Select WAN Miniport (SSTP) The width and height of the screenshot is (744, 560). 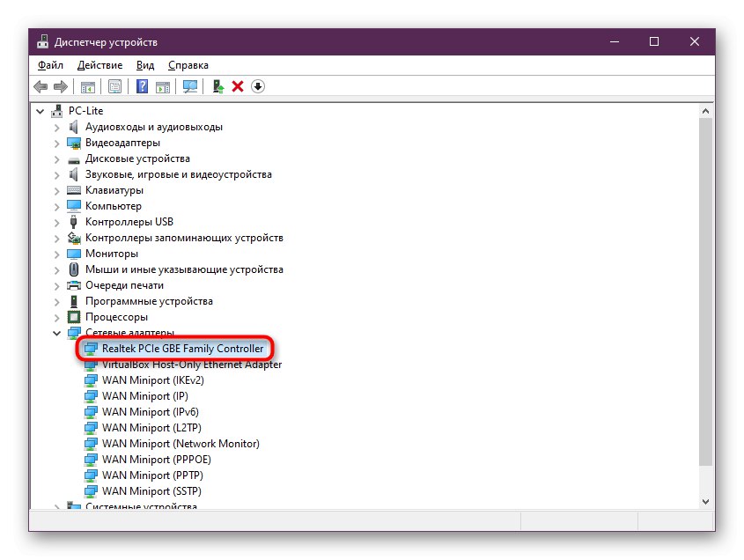pos(151,491)
